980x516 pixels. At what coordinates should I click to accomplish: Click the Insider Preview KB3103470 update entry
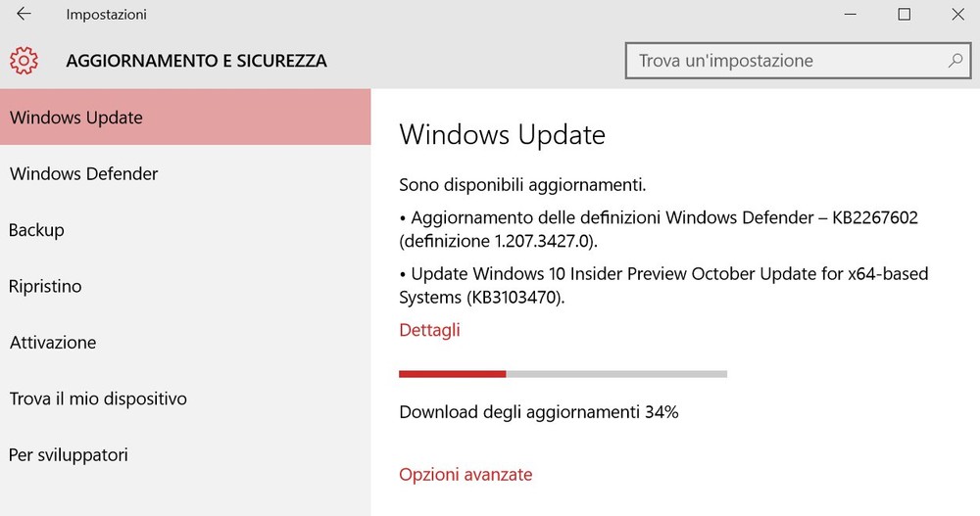coord(663,285)
